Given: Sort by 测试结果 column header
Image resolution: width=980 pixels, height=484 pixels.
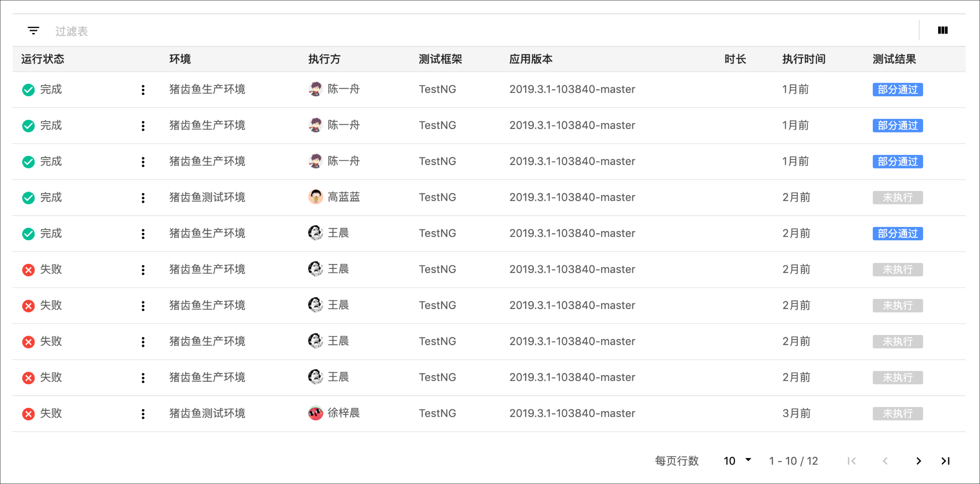Looking at the screenshot, I should click(894, 59).
